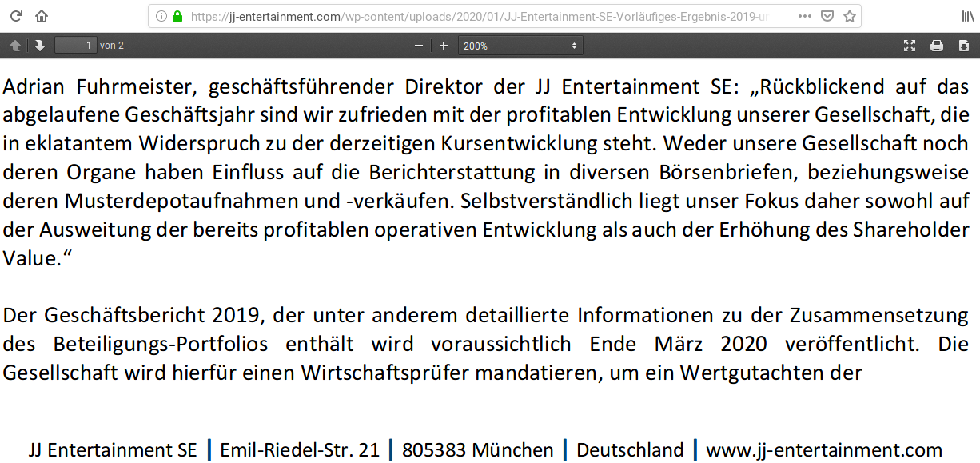Open presentation mode in the PDF viewer
Image resolution: width=980 pixels, height=463 pixels.
910,46
